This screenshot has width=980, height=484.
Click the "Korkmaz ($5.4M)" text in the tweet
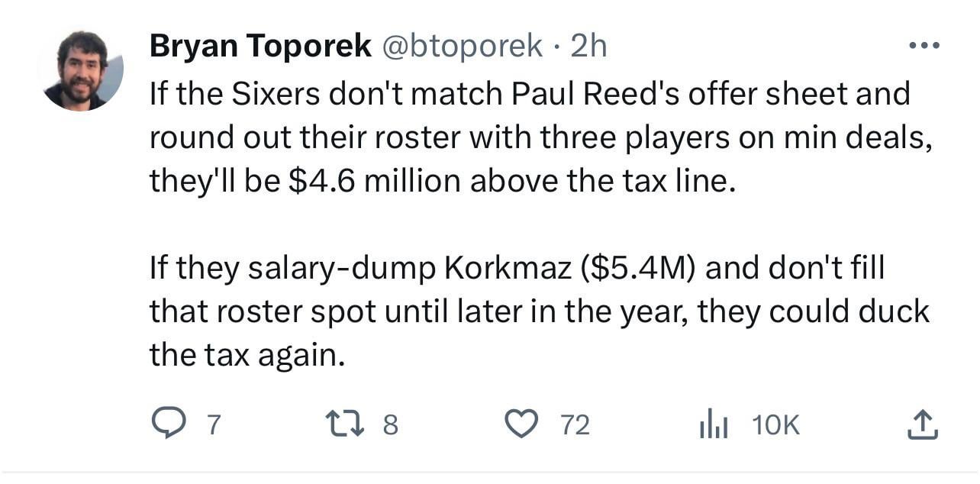point(568,268)
